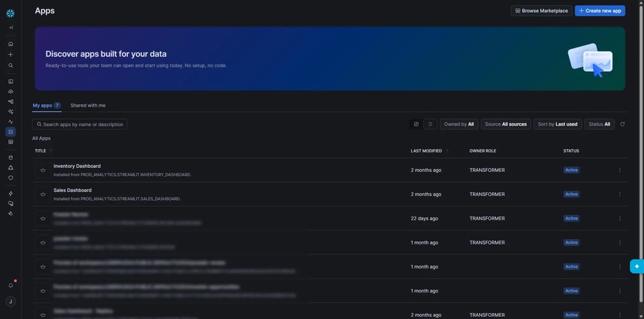Click the plus Create icon in sidebar
Screen dimensions: 644x319
click(x=11, y=54)
